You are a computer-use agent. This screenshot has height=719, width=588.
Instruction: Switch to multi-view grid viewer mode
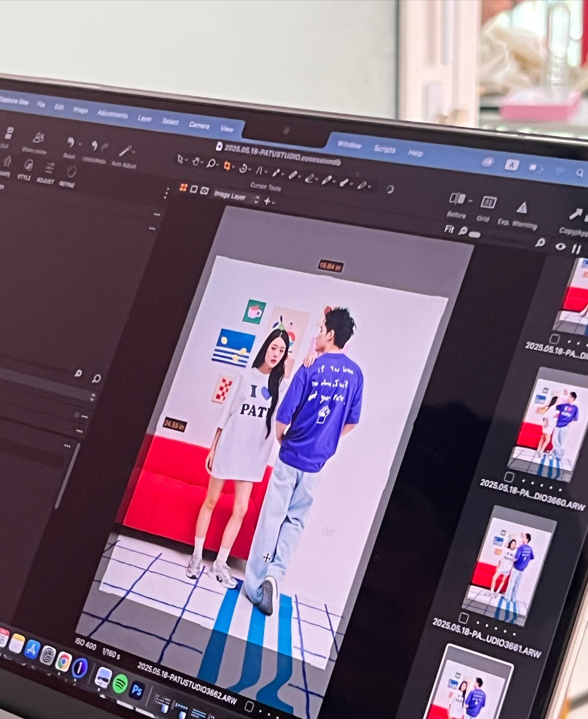[183, 188]
